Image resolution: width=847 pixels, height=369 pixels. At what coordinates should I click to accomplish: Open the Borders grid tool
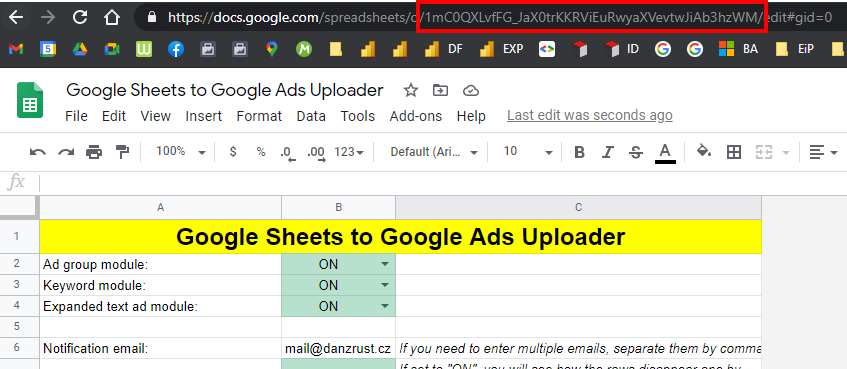coord(734,152)
